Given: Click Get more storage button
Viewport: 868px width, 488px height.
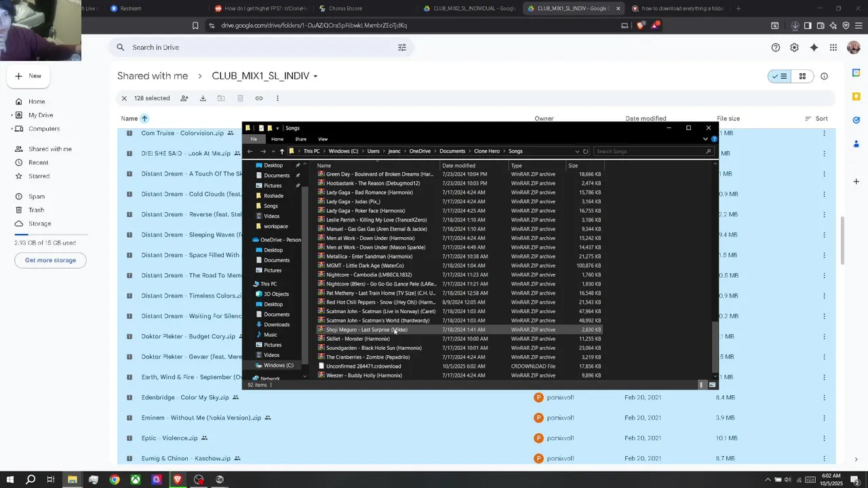Looking at the screenshot, I should [x=50, y=260].
